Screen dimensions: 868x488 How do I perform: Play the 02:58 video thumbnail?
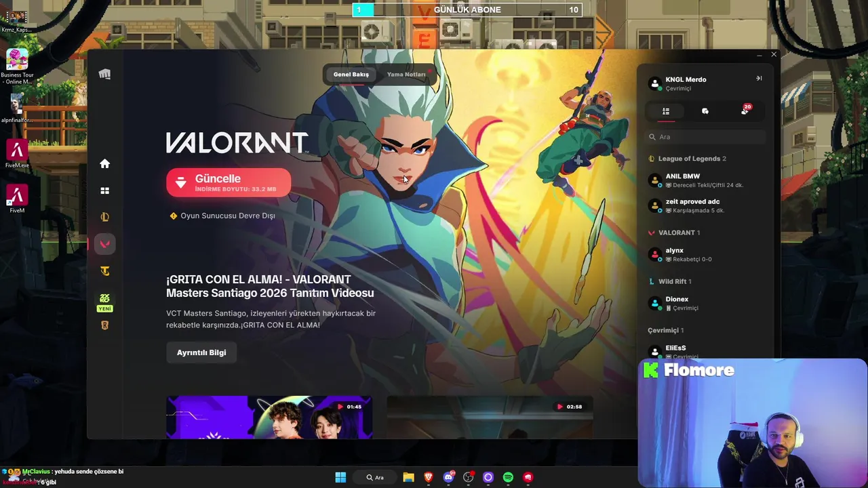click(490, 418)
